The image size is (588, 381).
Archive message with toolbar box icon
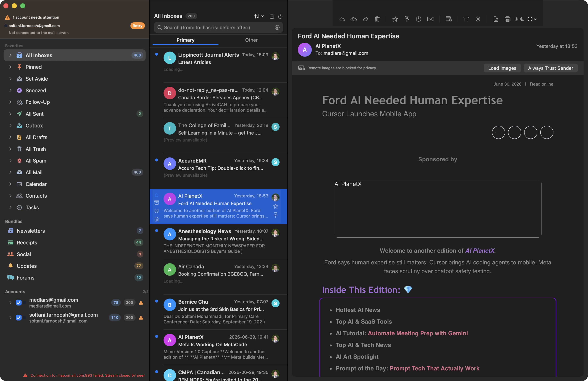click(466, 19)
